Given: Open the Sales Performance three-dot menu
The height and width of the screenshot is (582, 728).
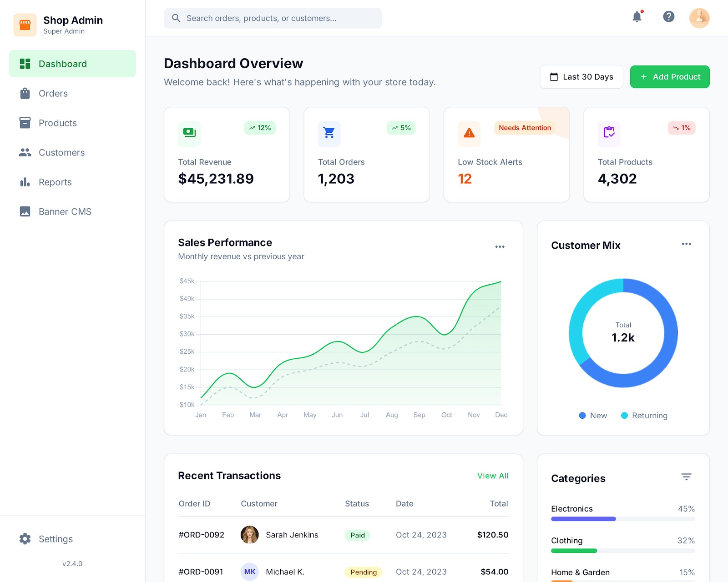Looking at the screenshot, I should pos(500,247).
